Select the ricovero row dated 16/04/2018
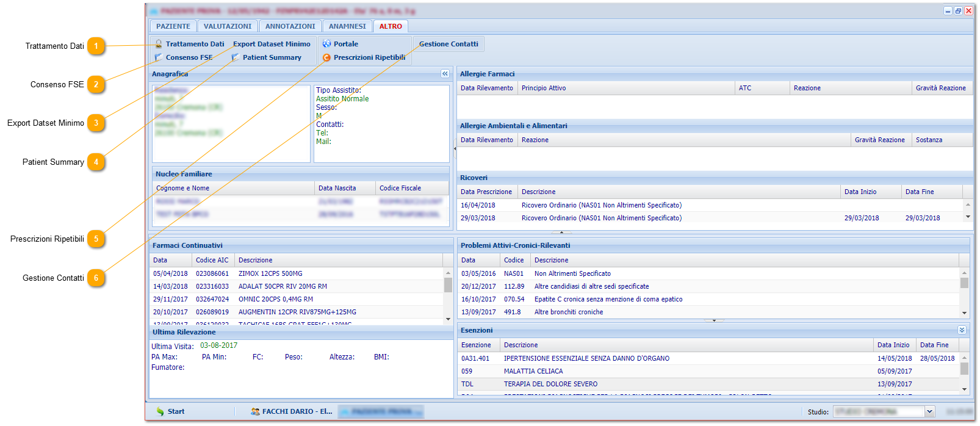The height and width of the screenshot is (426, 980). [710, 205]
